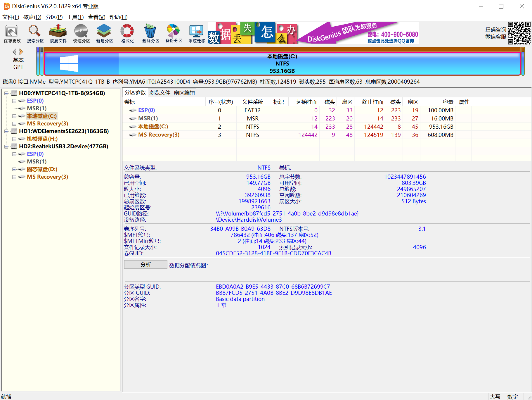This screenshot has height=400, width=532.
Task: Open the 文件(F) menu
Action: [x=11, y=17]
